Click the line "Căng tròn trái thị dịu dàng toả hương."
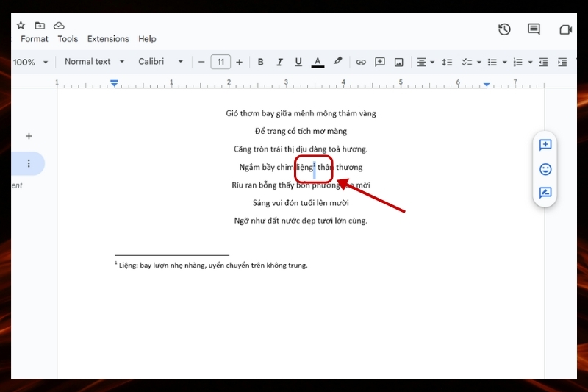588x392 pixels. pyautogui.click(x=301, y=149)
